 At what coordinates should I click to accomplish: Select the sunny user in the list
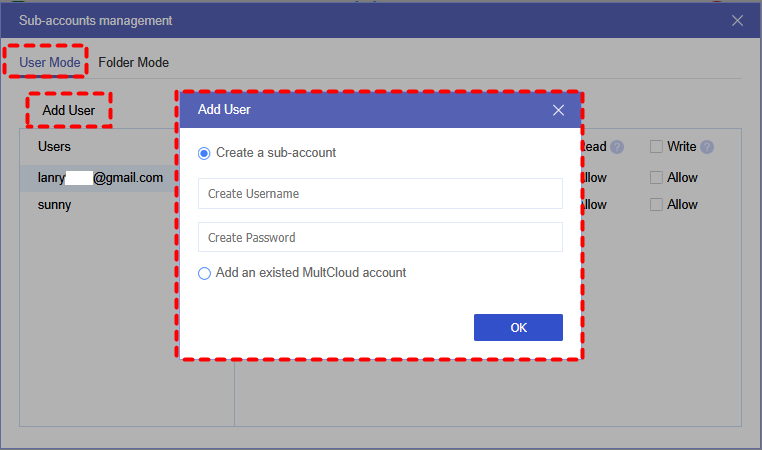[55, 205]
